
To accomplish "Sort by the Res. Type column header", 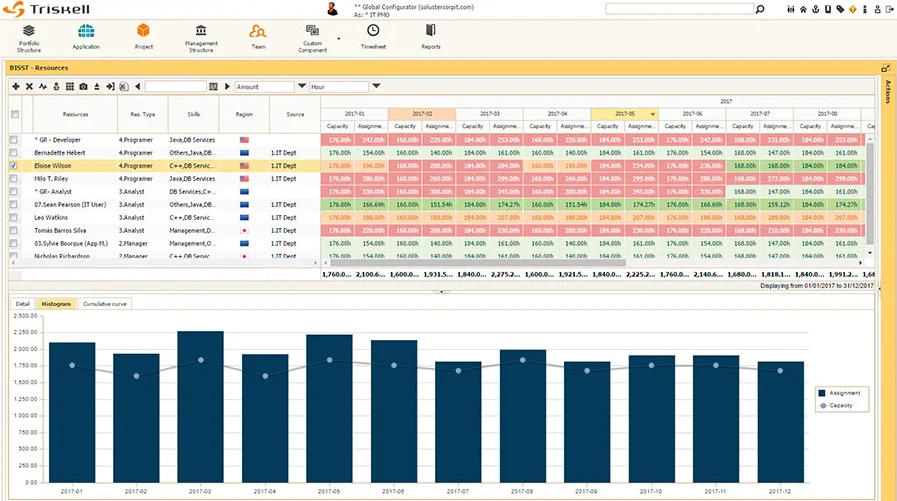I will coord(142,114).
